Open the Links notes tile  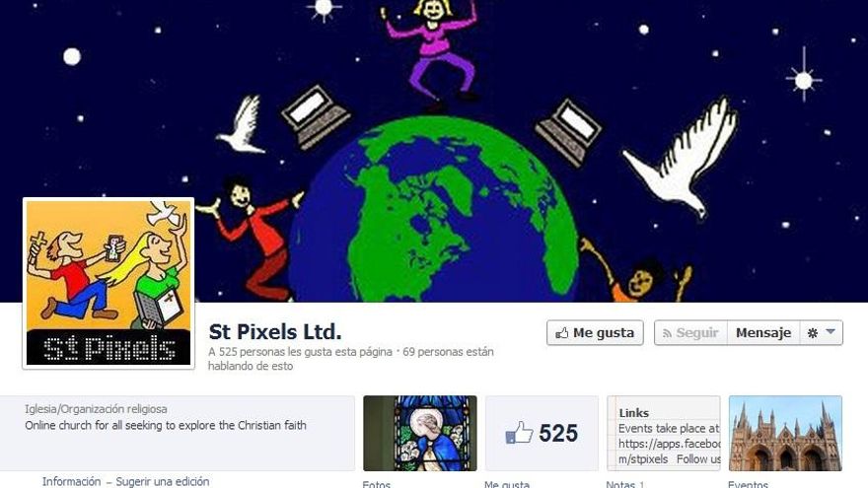pyautogui.click(x=664, y=433)
